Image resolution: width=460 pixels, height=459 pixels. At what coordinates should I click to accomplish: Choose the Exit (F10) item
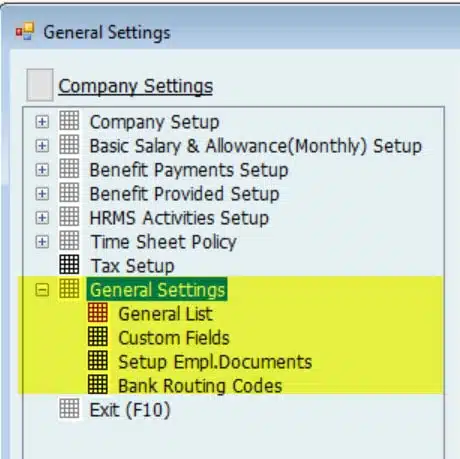click(x=130, y=410)
